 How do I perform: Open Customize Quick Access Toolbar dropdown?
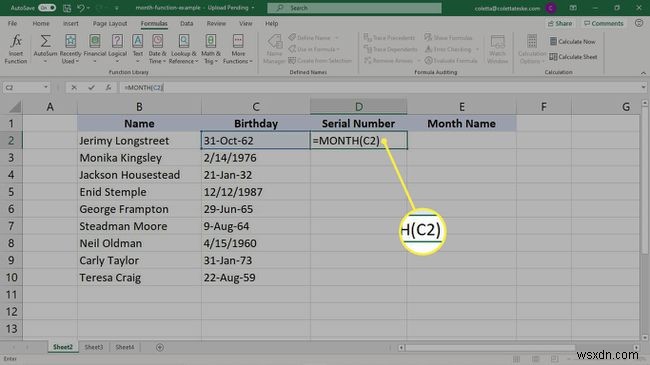(117, 8)
